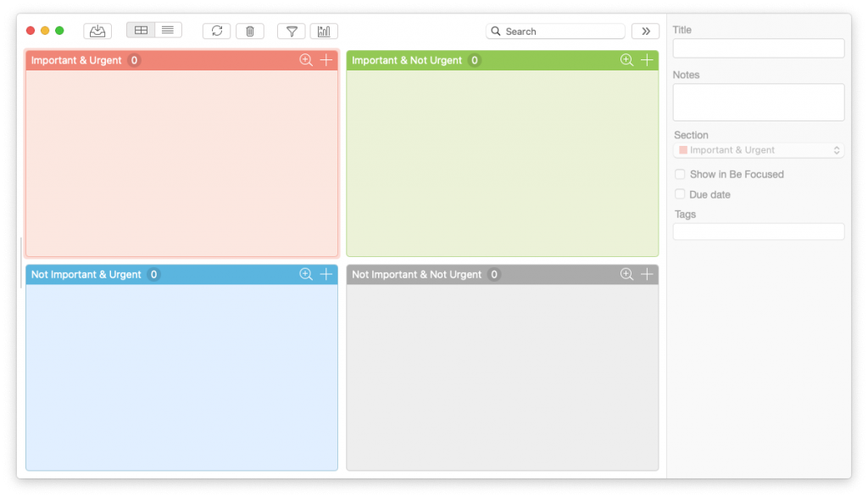
Task: Zoom into Not Important & Not Urgent quadrant
Action: [626, 274]
